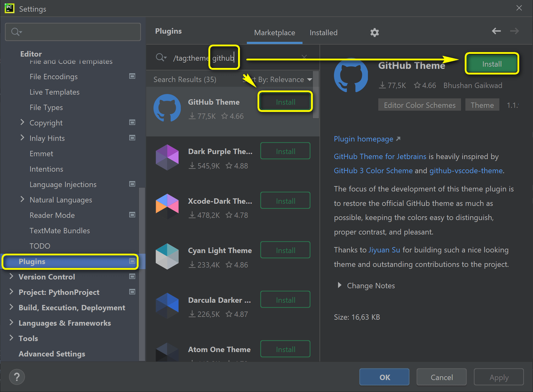Click the project-level icon beside Copyright
Screen dimensions: 533x392
click(x=132, y=122)
